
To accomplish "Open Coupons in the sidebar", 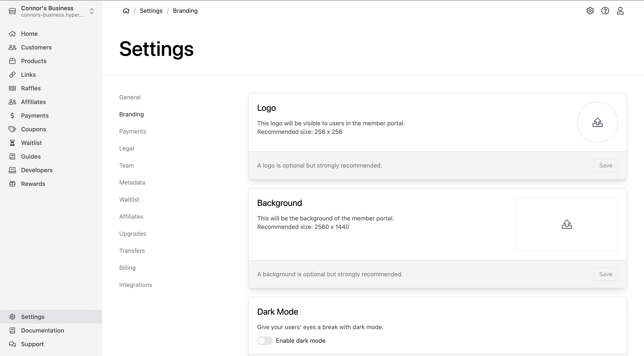I will 33,129.
